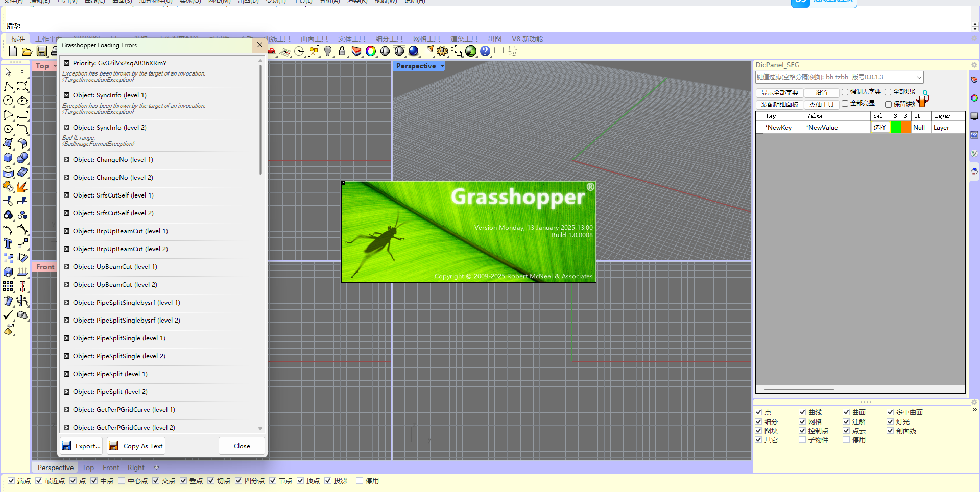Switch to the Front viewport tab at bottom
This screenshot has width=980, height=492.
click(111, 468)
